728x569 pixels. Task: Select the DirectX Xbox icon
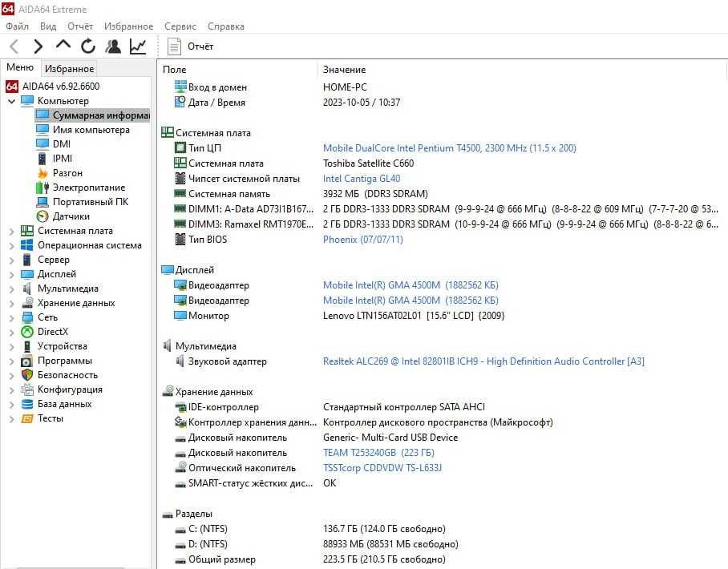[x=27, y=331]
